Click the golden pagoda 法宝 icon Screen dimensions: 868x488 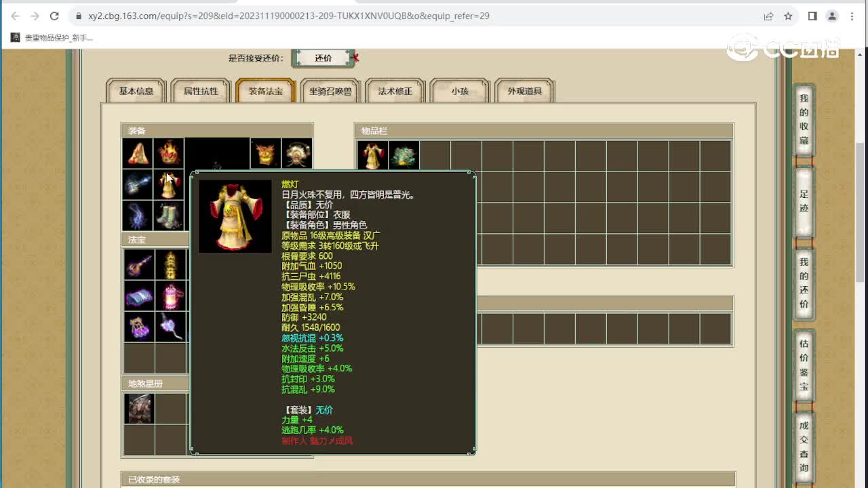170,264
